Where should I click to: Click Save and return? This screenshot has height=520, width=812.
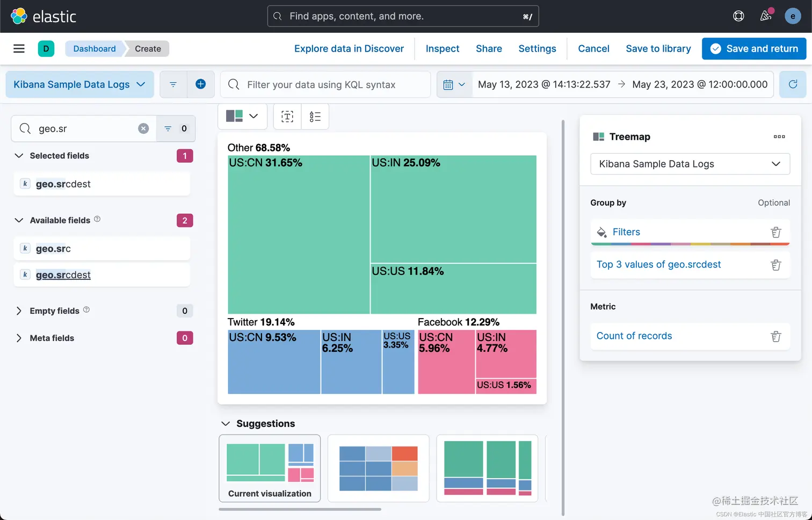tap(754, 49)
